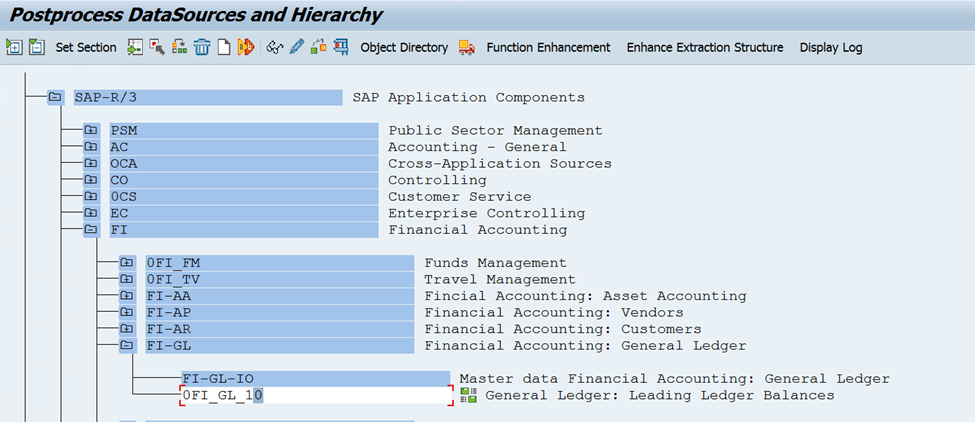975x422 pixels.
Task: Open the Display Log
Action: [x=830, y=47]
